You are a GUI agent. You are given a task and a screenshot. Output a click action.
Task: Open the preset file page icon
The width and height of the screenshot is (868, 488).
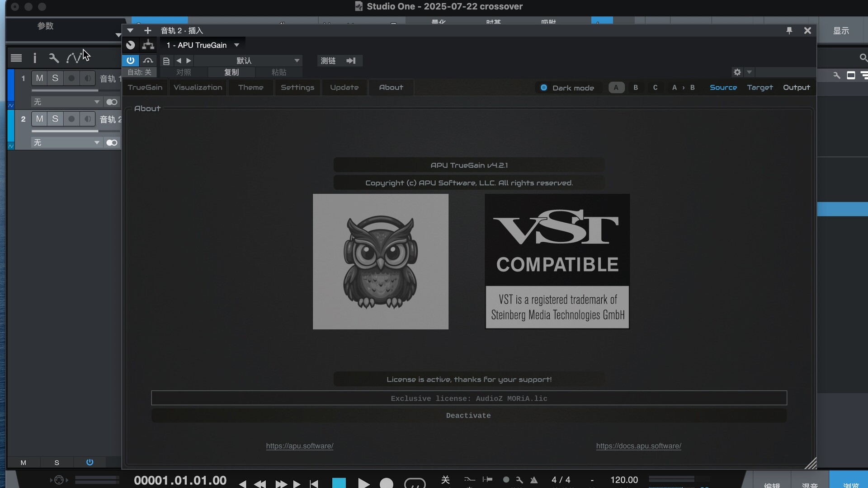pos(166,61)
